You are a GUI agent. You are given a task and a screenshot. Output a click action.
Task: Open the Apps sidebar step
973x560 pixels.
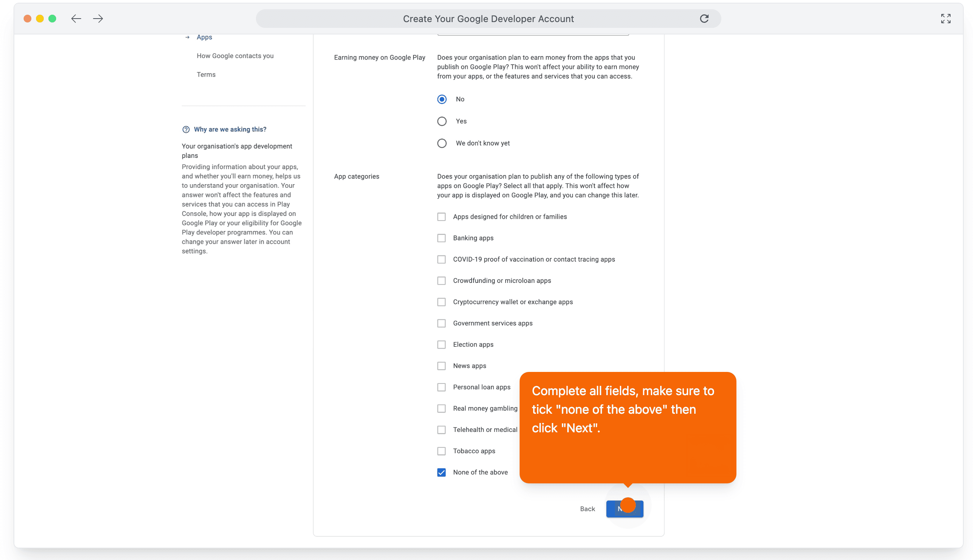point(204,37)
